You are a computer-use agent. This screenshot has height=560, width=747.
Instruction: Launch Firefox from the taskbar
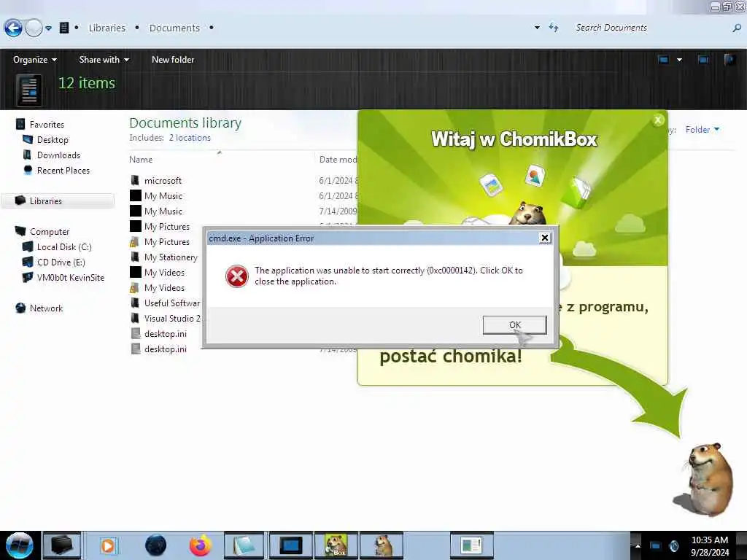tap(200, 545)
